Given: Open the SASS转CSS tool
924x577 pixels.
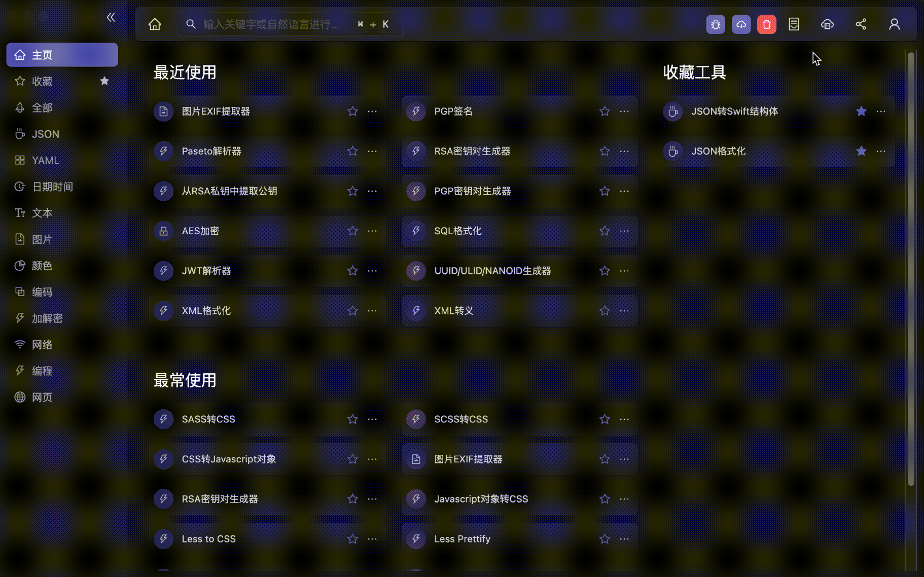Looking at the screenshot, I should tap(208, 419).
